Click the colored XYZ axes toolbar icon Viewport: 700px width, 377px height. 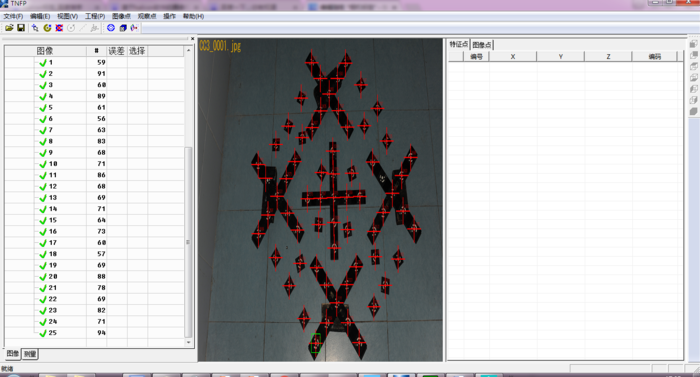[x=134, y=28]
